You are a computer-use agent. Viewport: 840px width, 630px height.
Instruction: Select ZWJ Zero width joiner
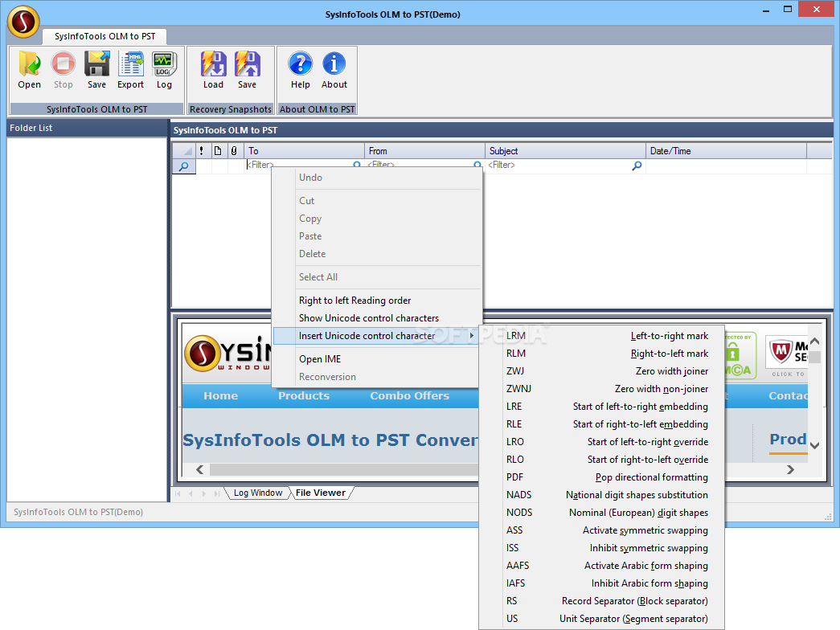[x=601, y=371]
